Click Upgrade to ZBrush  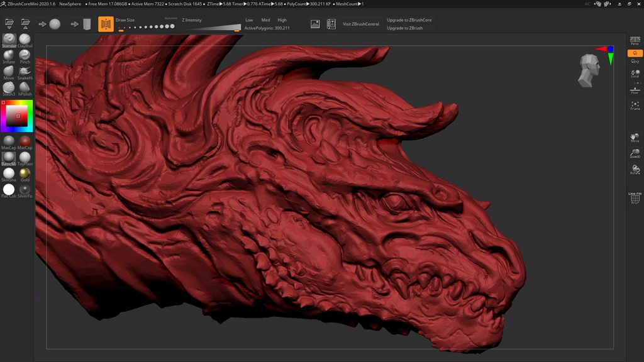(404, 28)
